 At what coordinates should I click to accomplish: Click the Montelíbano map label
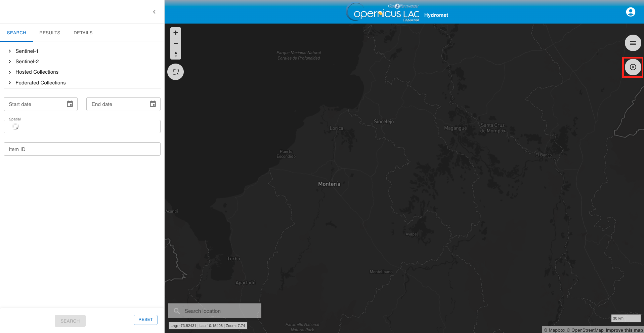tap(381, 272)
